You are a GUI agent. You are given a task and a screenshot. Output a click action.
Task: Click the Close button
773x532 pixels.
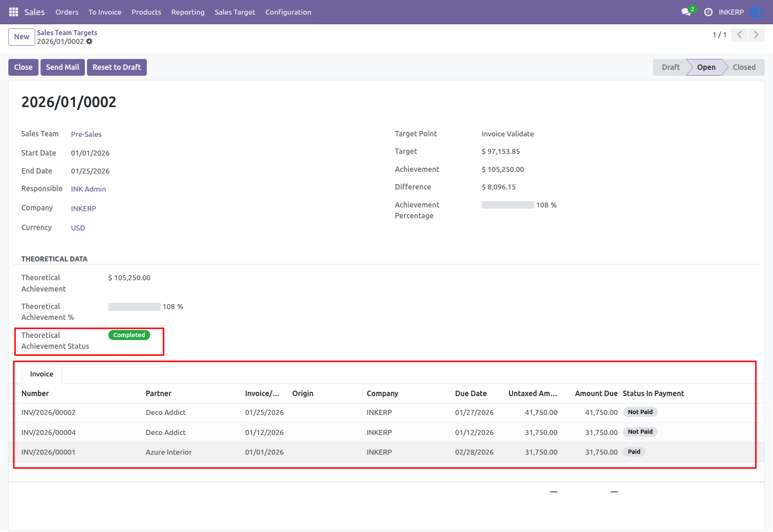click(23, 67)
